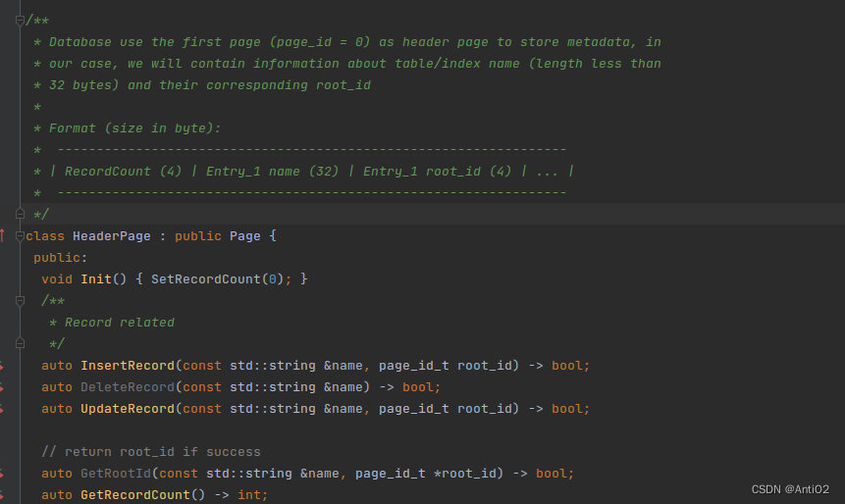The width and height of the screenshot is (845, 504).
Task: Fold the Record related comment start
Action: pos(20,301)
